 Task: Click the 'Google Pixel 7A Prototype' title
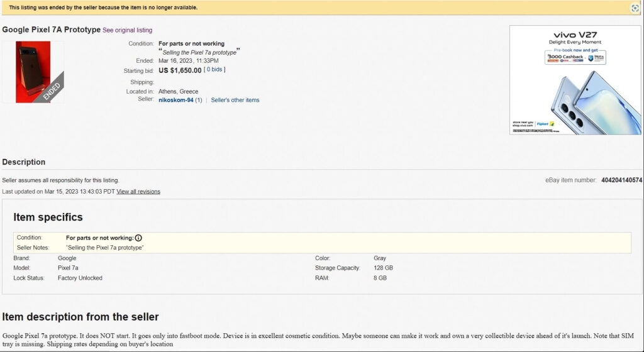[x=52, y=30]
